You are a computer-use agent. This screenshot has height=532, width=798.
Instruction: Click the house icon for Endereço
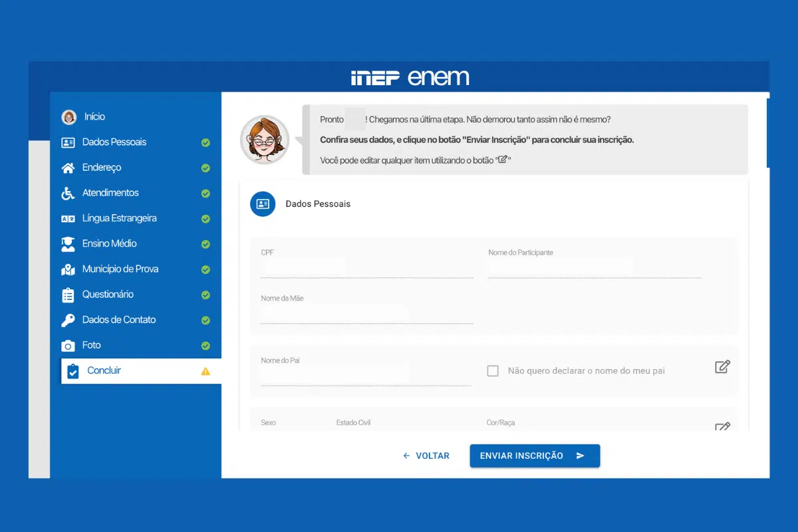click(x=68, y=168)
